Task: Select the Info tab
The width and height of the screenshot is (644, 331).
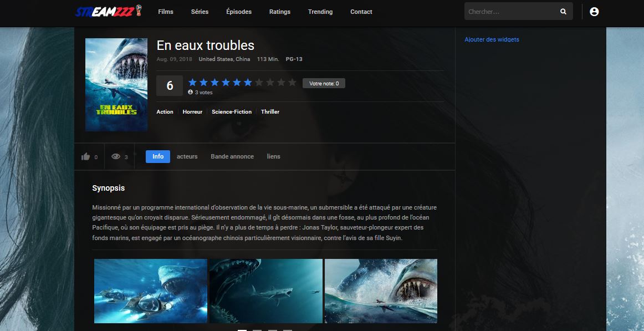Action: point(158,156)
